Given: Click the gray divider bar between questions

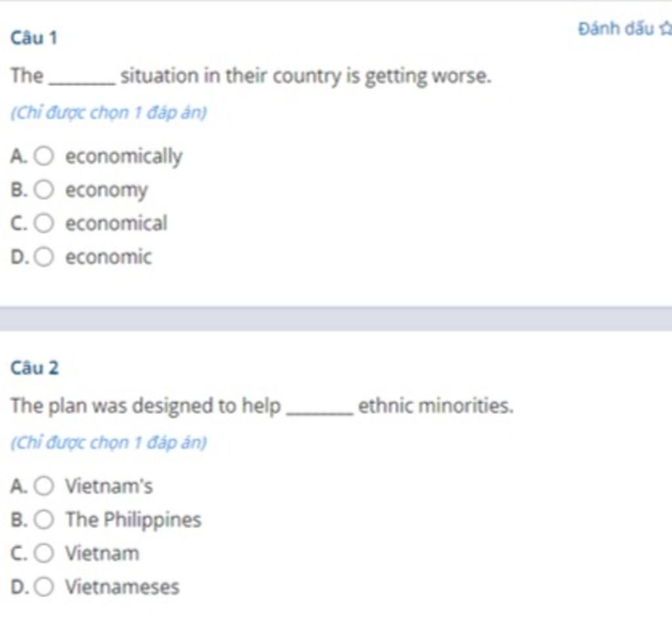Looking at the screenshot, I should pyautogui.click(x=336, y=319).
